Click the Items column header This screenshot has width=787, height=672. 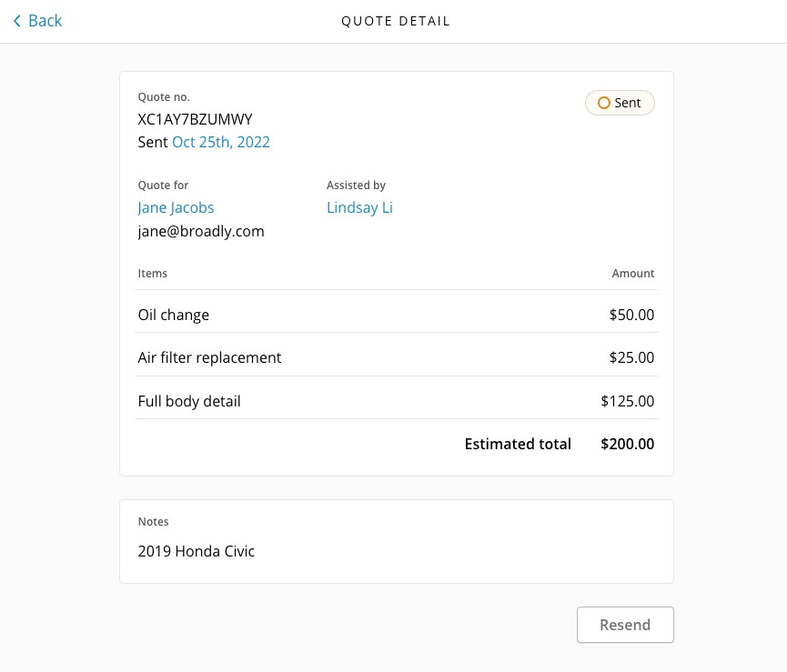coord(152,274)
